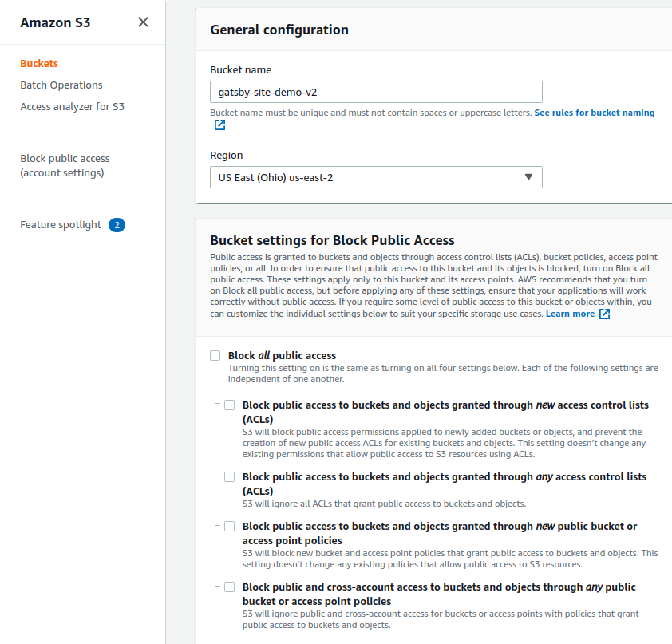Open the Region selector showing US East Ohio
The image size is (672, 644).
pyautogui.click(x=376, y=177)
